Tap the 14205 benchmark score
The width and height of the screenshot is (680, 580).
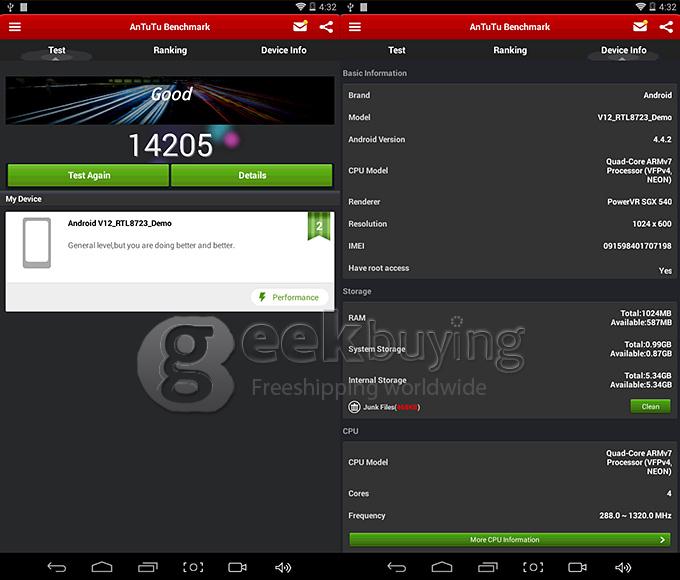click(171, 145)
